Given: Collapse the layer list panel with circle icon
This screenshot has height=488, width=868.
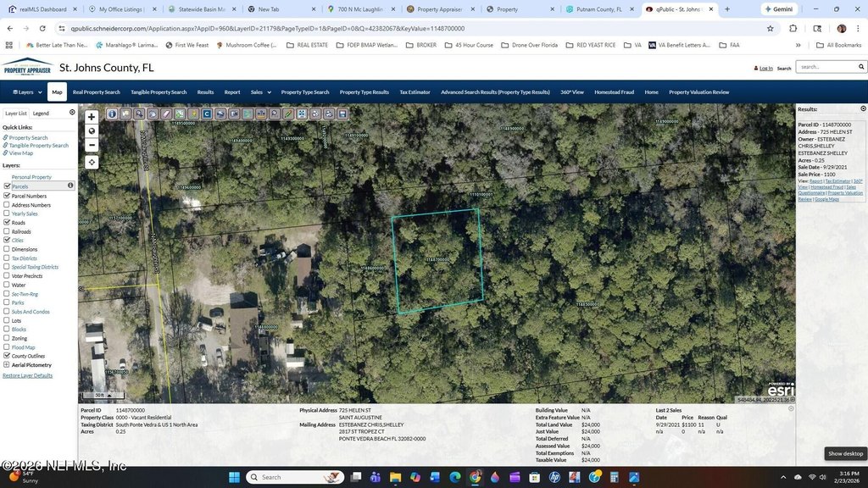Looking at the screenshot, I should (72, 113).
